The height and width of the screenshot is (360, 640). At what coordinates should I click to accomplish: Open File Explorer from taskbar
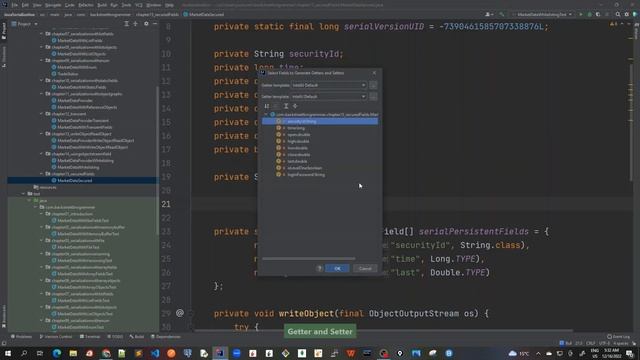click(x=73, y=353)
